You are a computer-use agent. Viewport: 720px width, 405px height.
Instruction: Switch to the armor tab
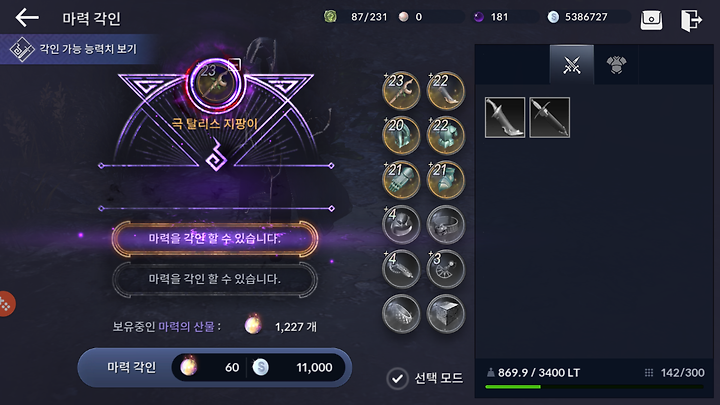tap(616, 65)
